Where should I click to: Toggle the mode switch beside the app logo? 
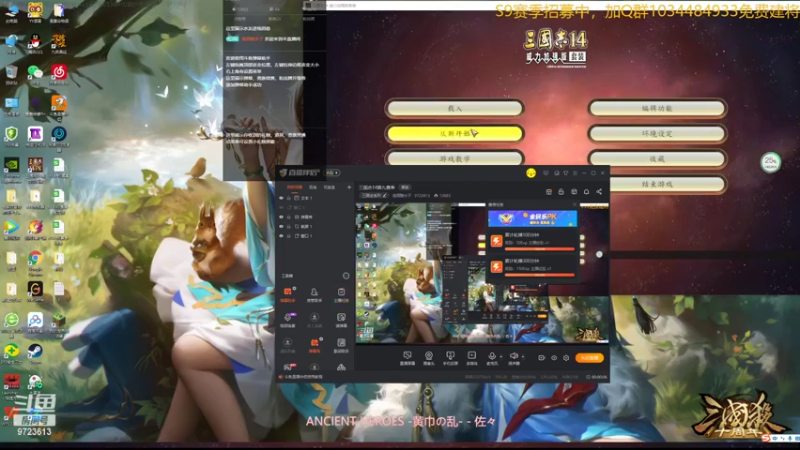pos(332,173)
